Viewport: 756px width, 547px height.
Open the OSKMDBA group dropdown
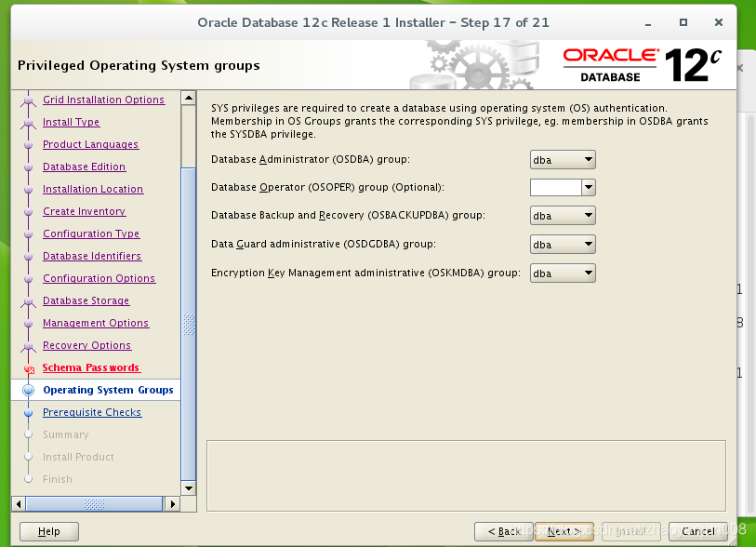563,273
